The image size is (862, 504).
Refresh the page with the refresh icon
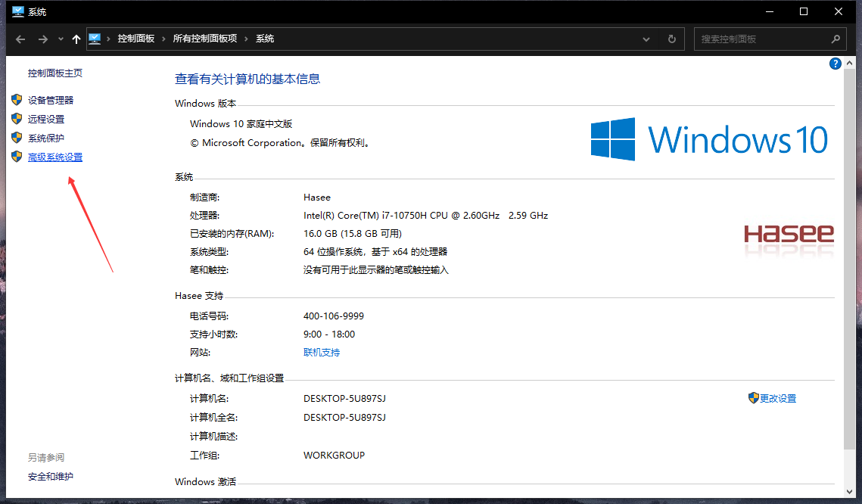click(x=672, y=39)
